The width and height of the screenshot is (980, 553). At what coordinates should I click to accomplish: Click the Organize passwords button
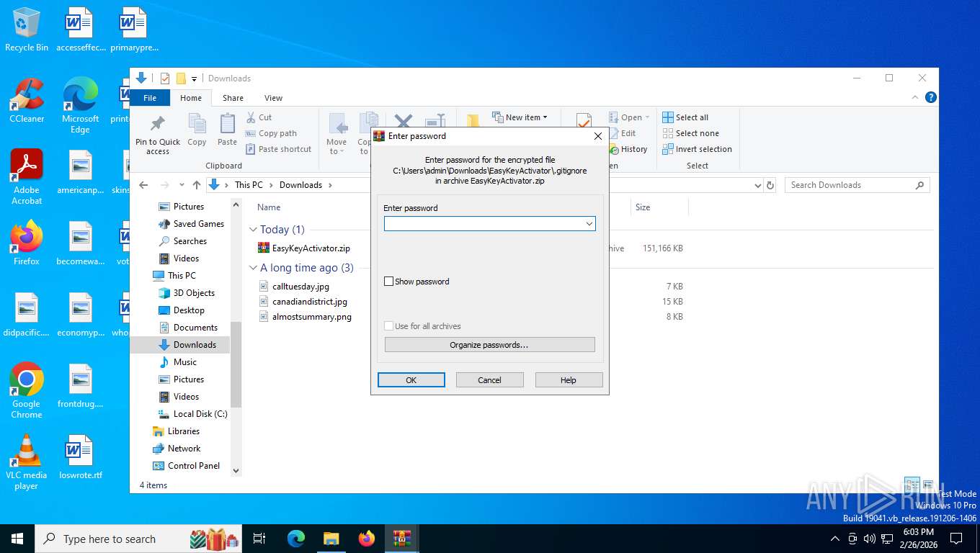489,345
